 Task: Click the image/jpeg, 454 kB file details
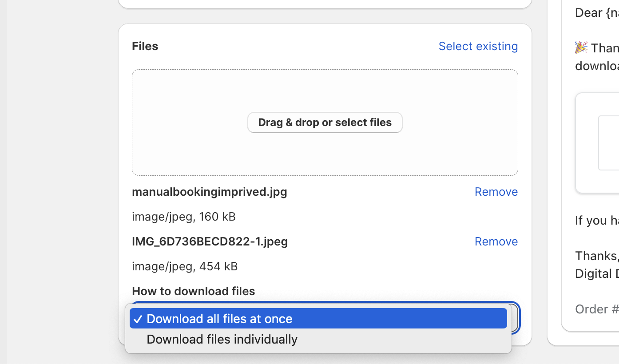(185, 266)
